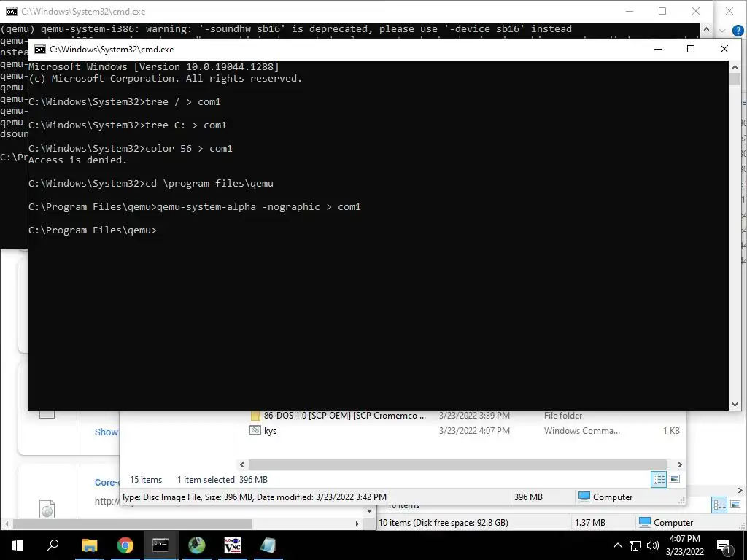Click the '3/23/2022 4:07 PM' date cell

[474, 430]
